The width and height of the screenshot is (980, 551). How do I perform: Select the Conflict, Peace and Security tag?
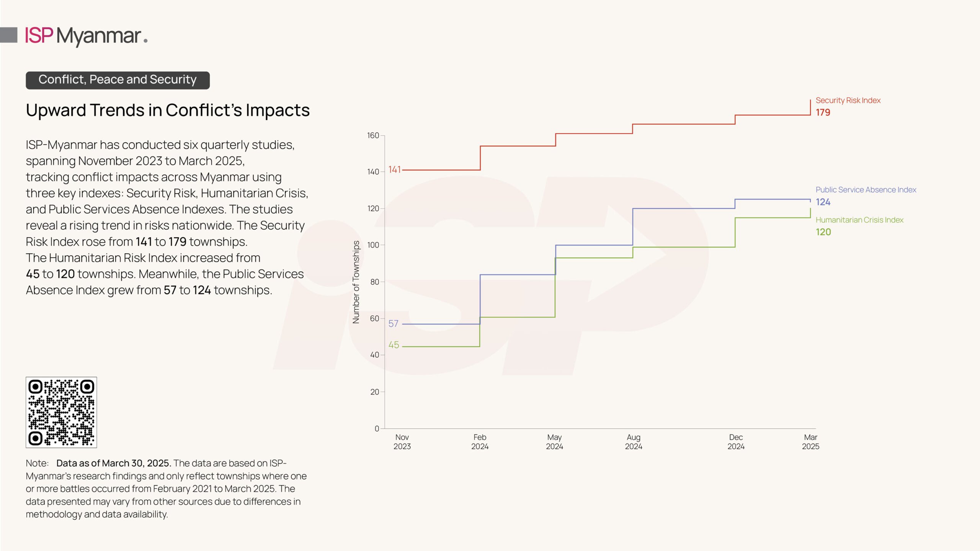118,80
